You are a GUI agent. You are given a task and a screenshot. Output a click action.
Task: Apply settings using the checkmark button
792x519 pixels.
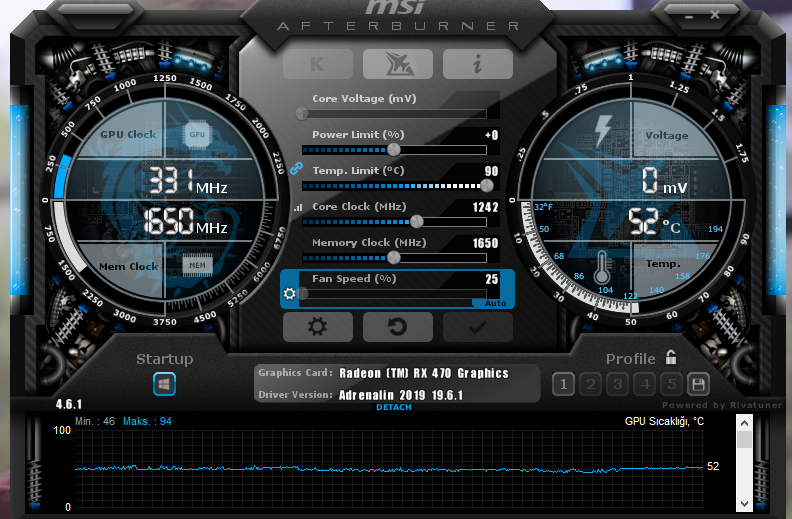(x=477, y=326)
